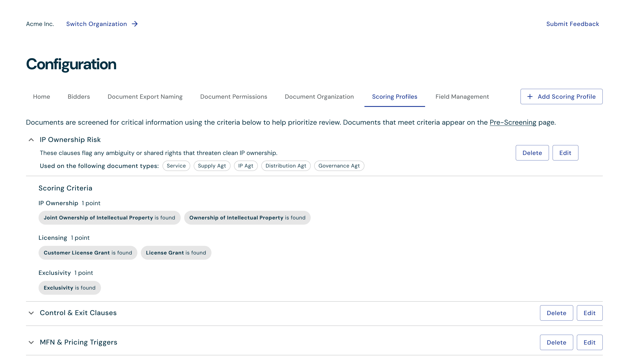Screen dimensions: 624x364
Task: Click the Submit Feedback link
Action: [572, 24]
